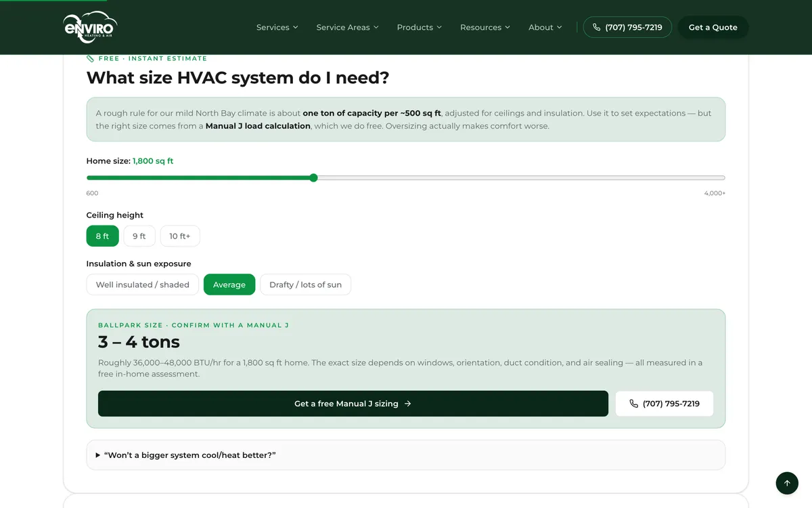812x508 pixels.
Task: Click Get a free Manual J sizing
Action: 353,404
